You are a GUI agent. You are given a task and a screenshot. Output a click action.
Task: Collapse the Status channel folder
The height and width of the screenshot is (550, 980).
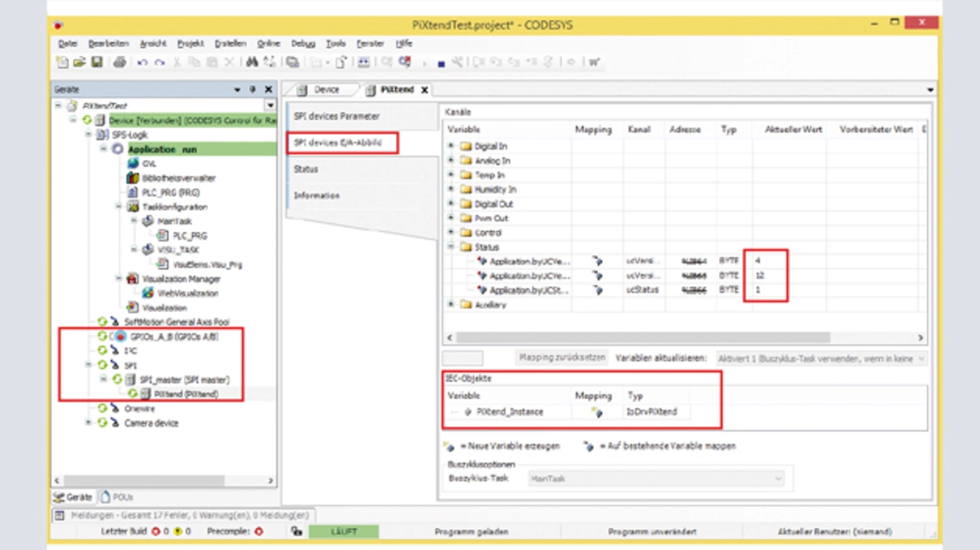[x=451, y=247]
